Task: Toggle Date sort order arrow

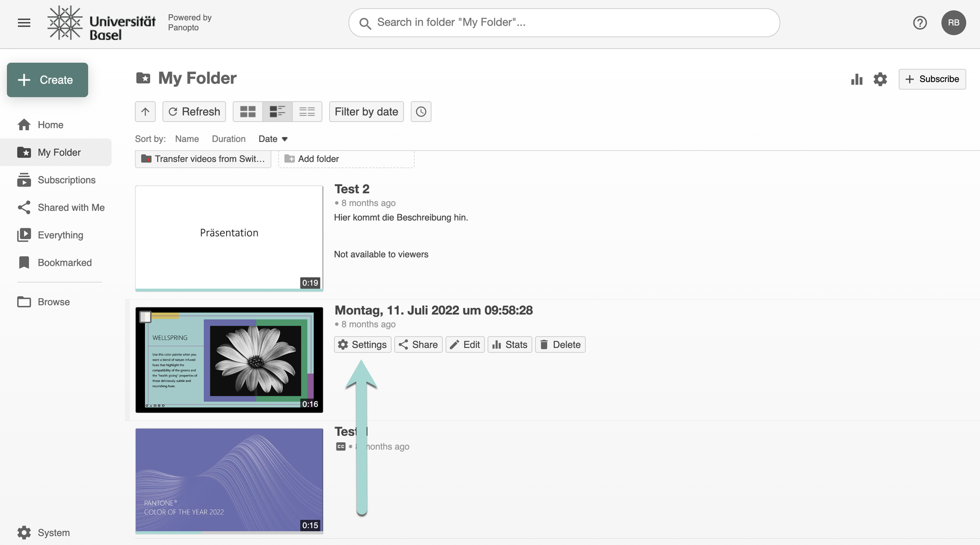Action: pyautogui.click(x=285, y=139)
